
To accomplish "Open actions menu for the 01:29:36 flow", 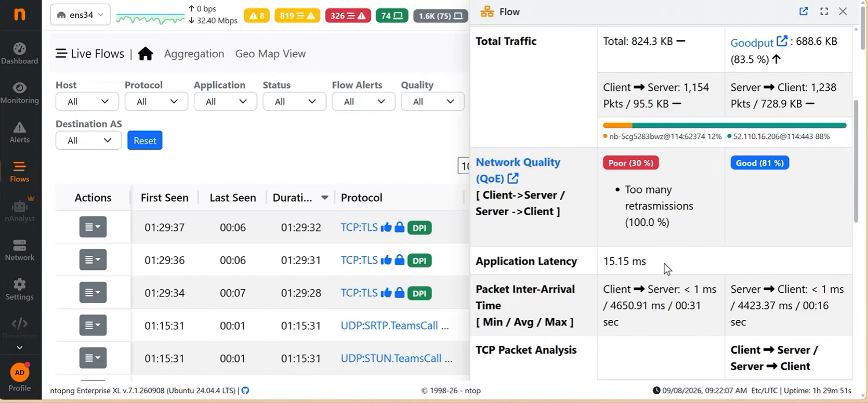I will click(93, 260).
